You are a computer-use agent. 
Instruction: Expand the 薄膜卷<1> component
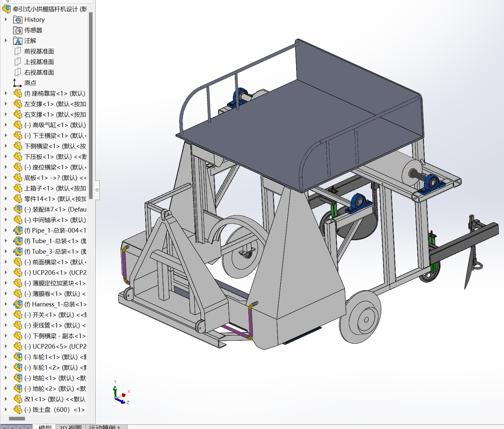tap(6, 294)
